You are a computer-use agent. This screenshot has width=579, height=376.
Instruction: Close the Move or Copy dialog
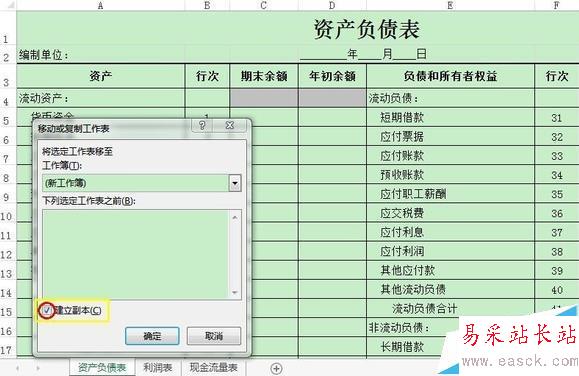(x=230, y=125)
